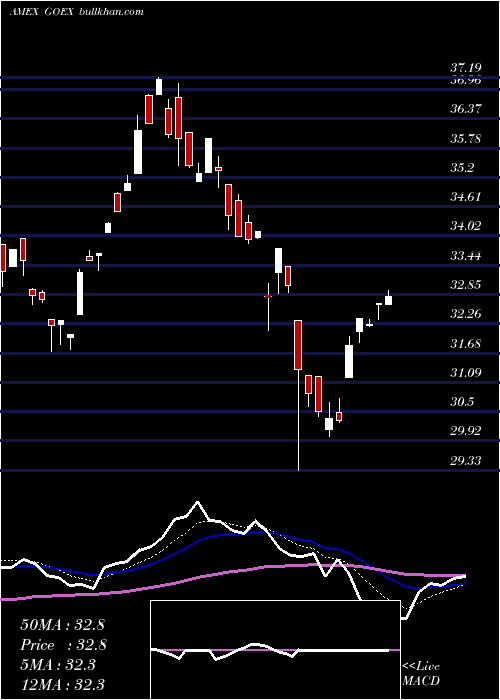The height and width of the screenshot is (700, 500).
Task: Click the 31.68 price level label
Action: (466, 344)
